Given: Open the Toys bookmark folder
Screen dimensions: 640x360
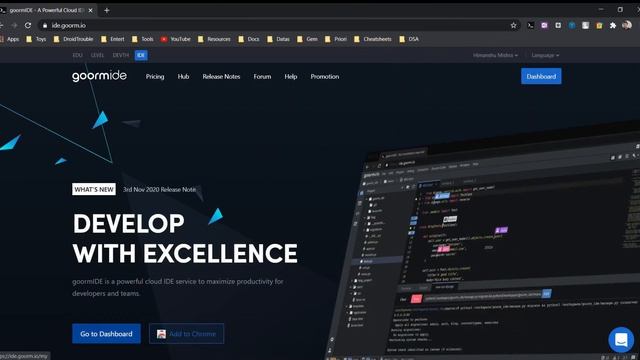Looking at the screenshot, I should point(36,39).
